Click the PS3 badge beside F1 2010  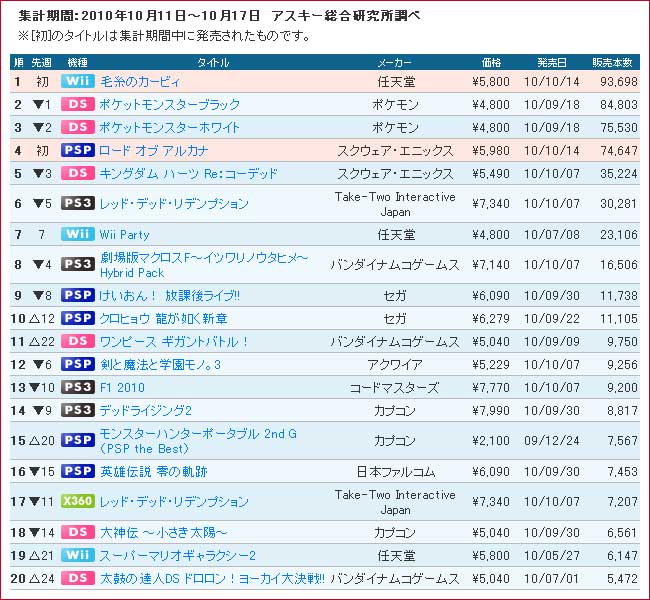tap(78, 387)
